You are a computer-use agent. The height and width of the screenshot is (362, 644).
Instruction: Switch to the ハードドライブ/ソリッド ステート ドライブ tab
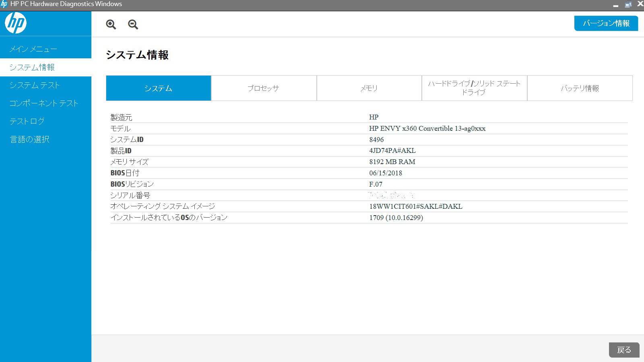tap(474, 88)
